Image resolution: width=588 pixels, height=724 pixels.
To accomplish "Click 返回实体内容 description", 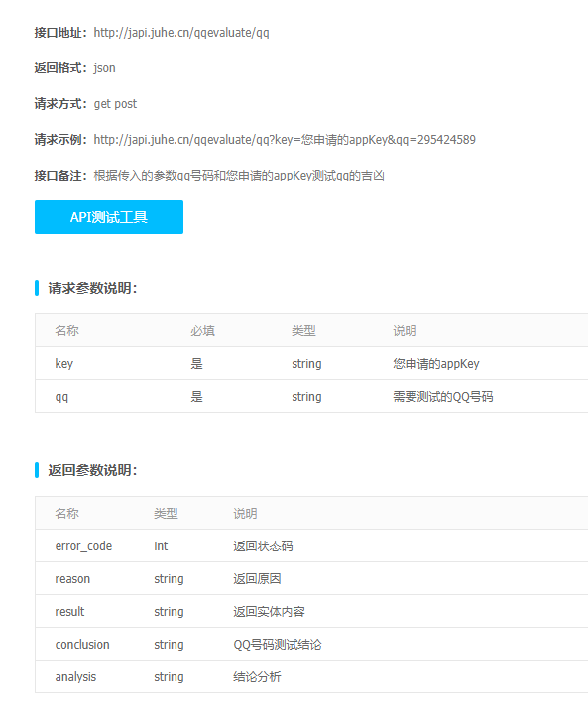I will pyautogui.click(x=269, y=612).
